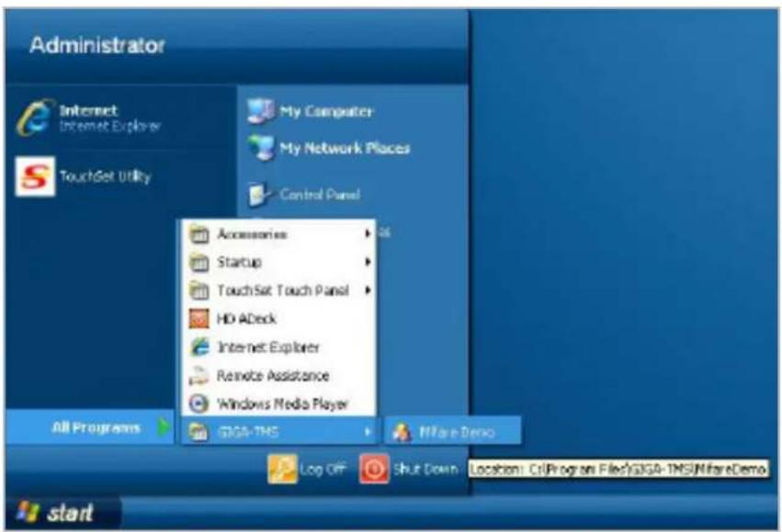Click Windows Media Player icon

click(x=199, y=403)
